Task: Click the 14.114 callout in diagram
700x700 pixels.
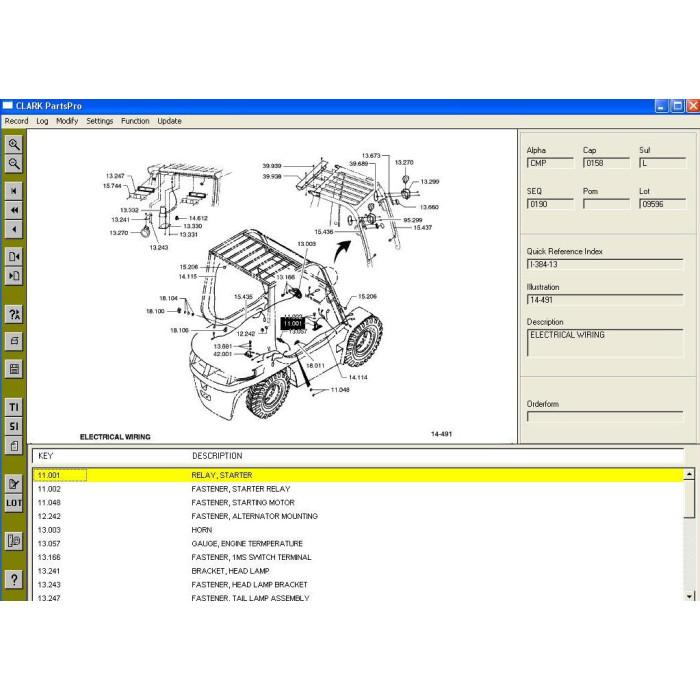Action: [x=358, y=377]
